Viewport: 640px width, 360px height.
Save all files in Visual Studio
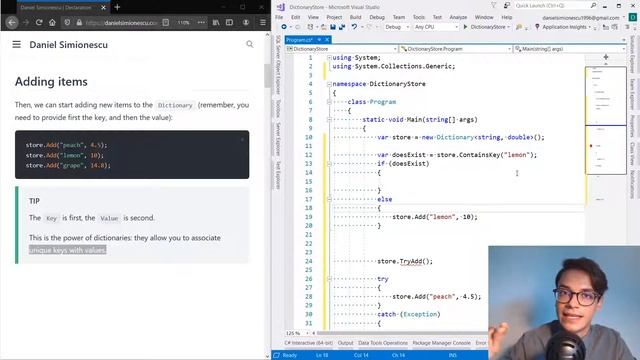[x=342, y=27]
